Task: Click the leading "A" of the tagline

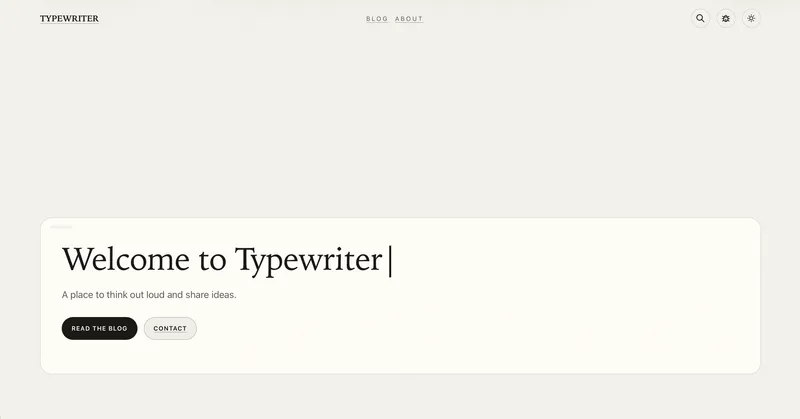Action: pos(65,295)
